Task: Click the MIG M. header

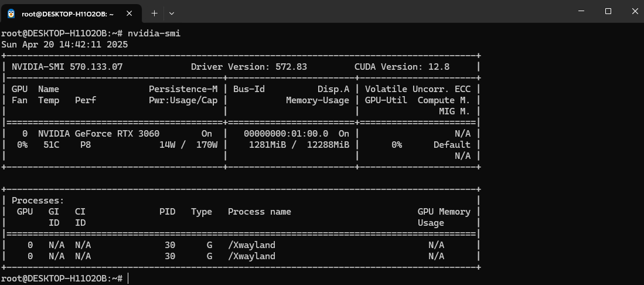Action: click(455, 111)
